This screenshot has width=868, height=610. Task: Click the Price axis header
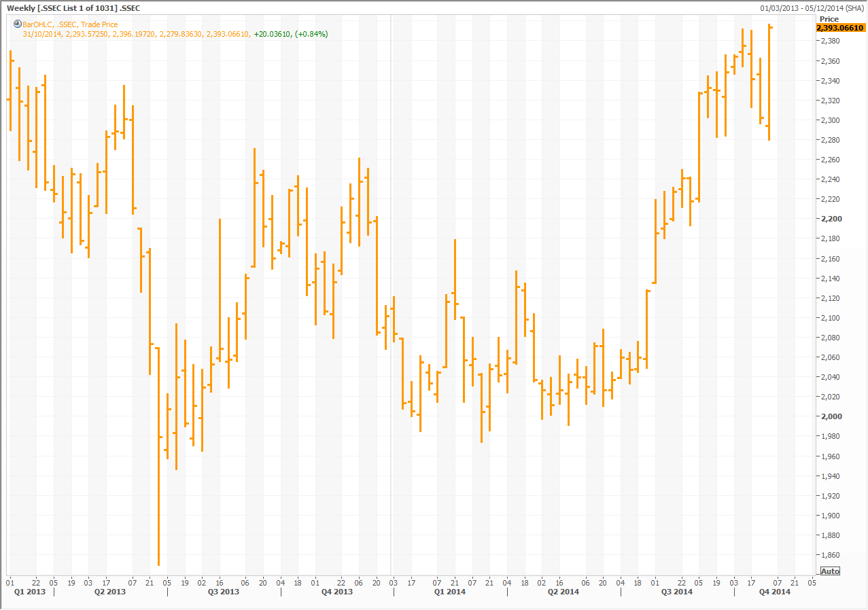[829, 19]
